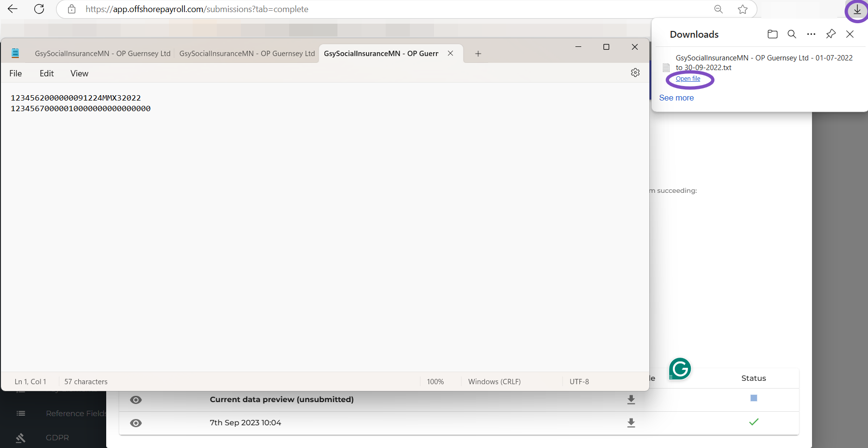This screenshot has width=868, height=448.
Task: Open the browser downloads button
Action: [857, 9]
